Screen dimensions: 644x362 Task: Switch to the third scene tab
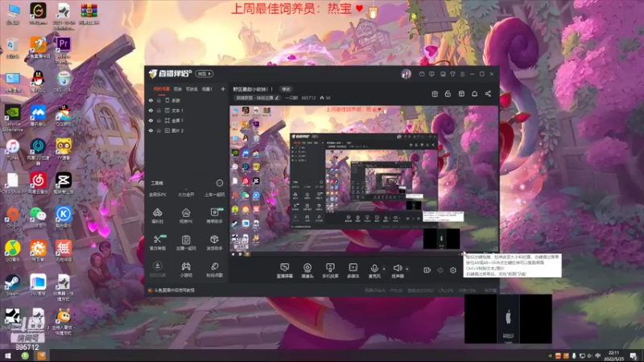(x=192, y=89)
